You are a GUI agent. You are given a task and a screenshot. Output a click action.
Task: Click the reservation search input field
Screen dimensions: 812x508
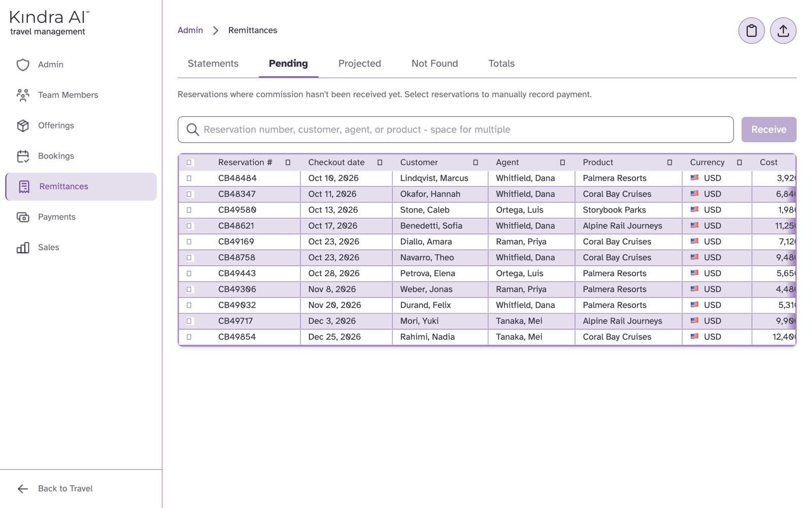(x=456, y=130)
